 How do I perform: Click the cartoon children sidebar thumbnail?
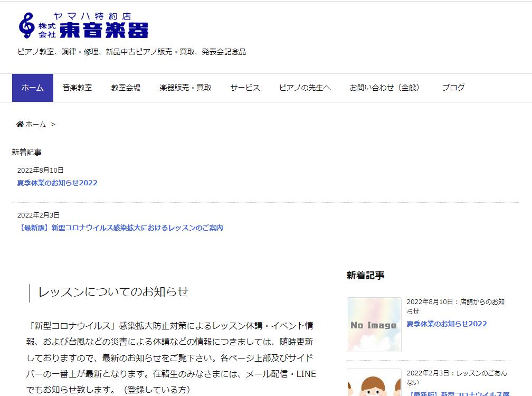click(x=374, y=383)
